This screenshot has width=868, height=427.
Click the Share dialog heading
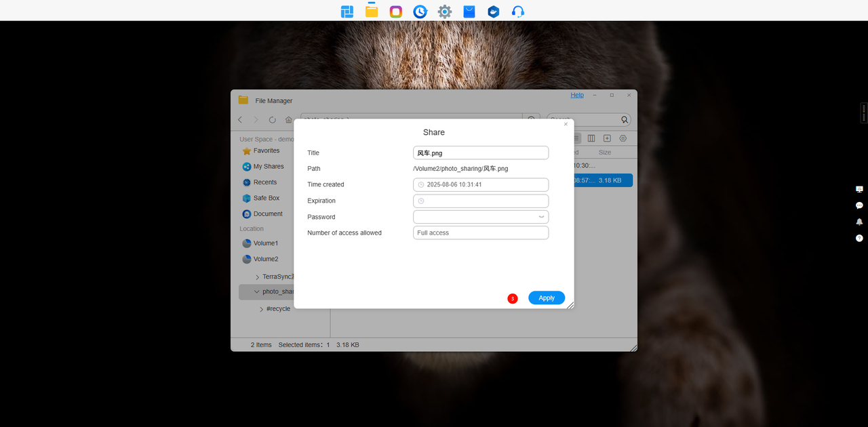click(434, 132)
